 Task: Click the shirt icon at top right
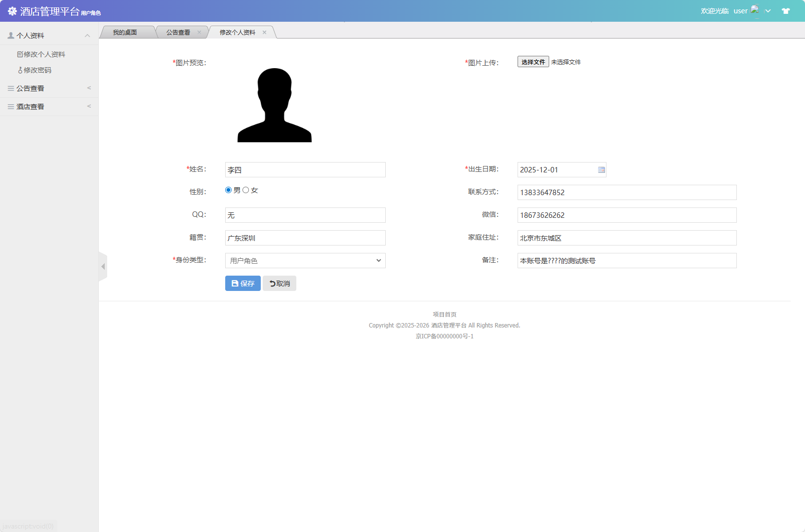click(786, 10)
